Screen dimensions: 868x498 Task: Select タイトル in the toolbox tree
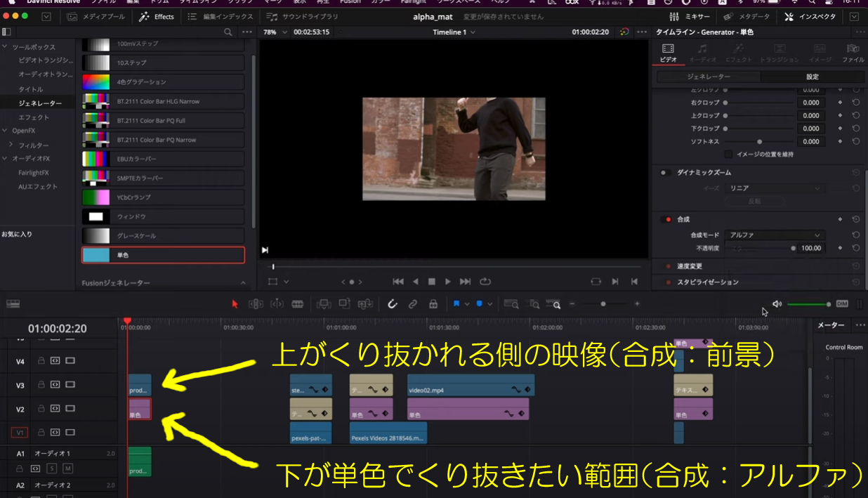[x=31, y=89]
